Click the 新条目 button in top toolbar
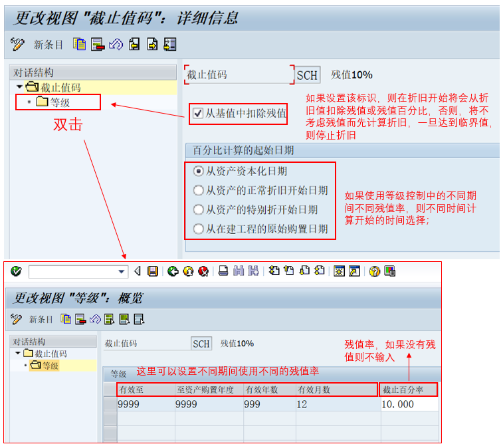The image size is (503, 448). click(x=48, y=45)
